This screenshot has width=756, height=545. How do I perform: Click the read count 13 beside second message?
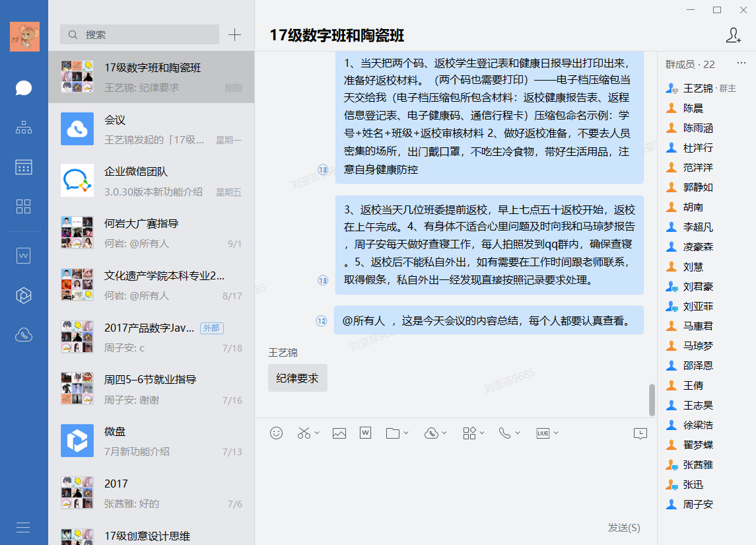(x=323, y=280)
